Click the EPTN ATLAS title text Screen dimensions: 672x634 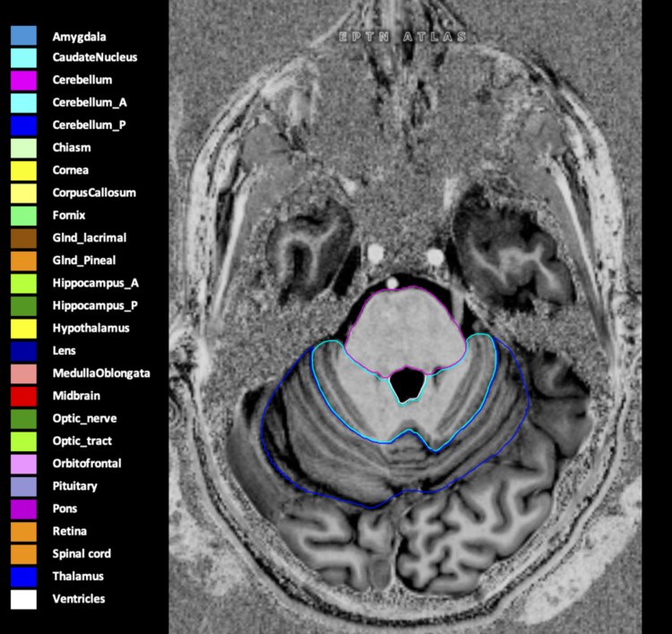tap(401, 37)
